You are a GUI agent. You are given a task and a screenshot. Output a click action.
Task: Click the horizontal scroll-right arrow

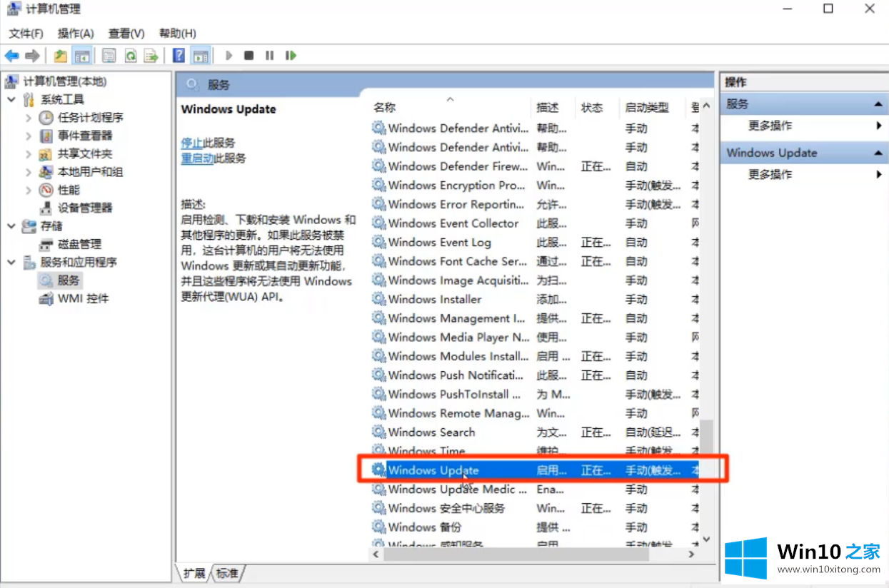click(691, 554)
